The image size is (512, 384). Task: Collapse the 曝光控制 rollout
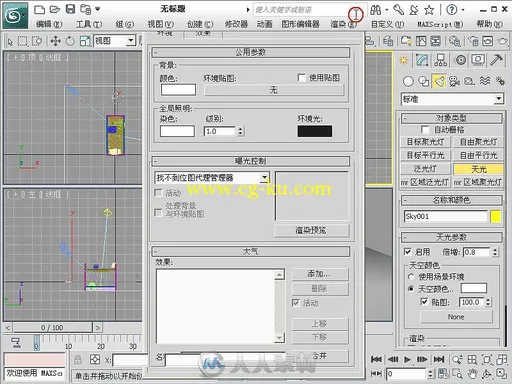pyautogui.click(x=251, y=161)
